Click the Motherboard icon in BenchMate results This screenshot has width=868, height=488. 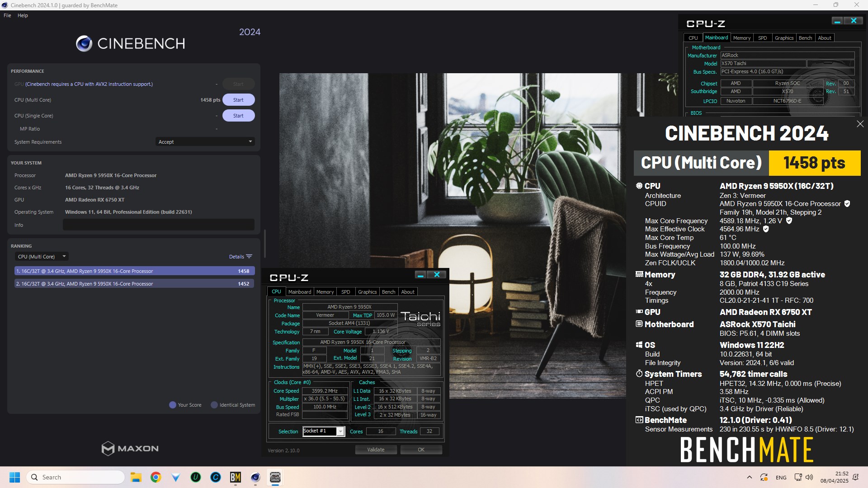(639, 324)
